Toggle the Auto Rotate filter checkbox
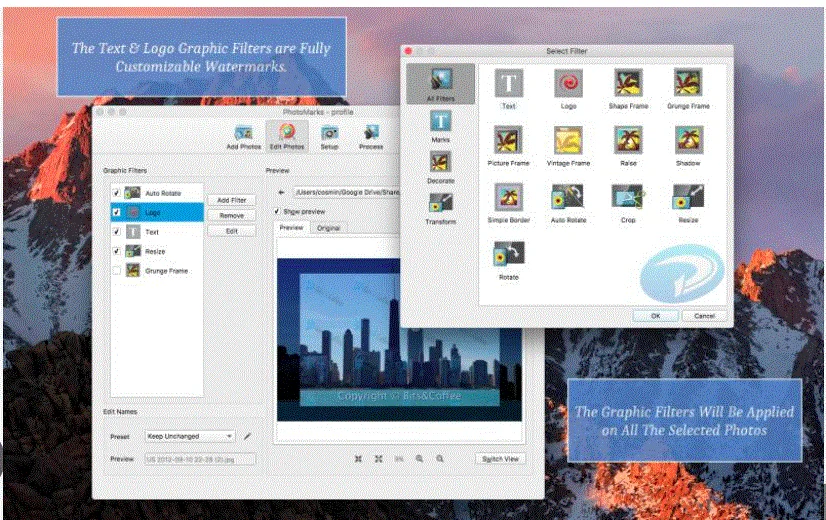 116,193
